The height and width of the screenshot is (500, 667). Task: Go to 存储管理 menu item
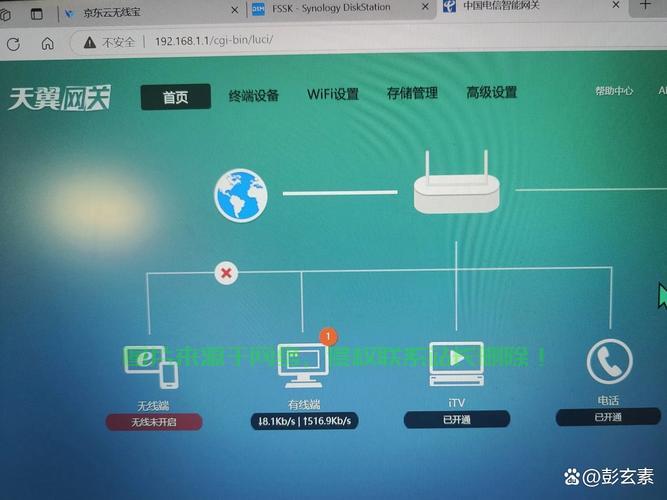tap(412, 93)
